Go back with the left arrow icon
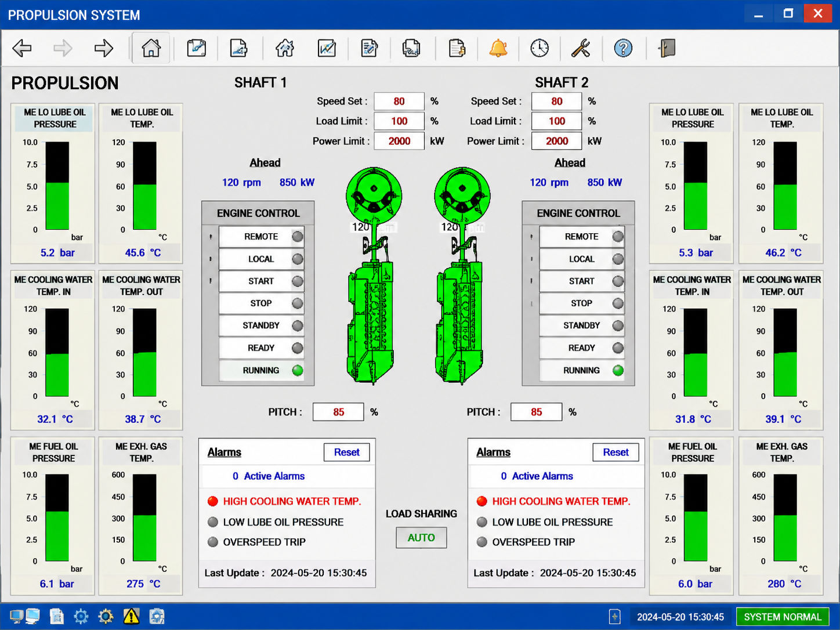 [22, 48]
